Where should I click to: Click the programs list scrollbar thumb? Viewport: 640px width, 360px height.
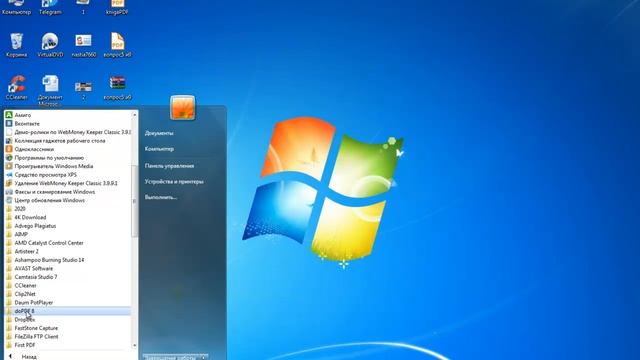135,201
